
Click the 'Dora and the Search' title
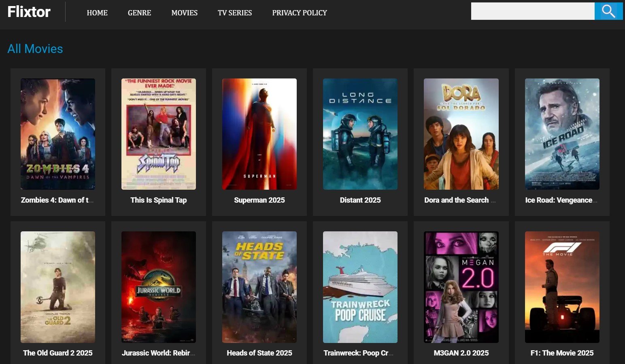pyautogui.click(x=460, y=200)
